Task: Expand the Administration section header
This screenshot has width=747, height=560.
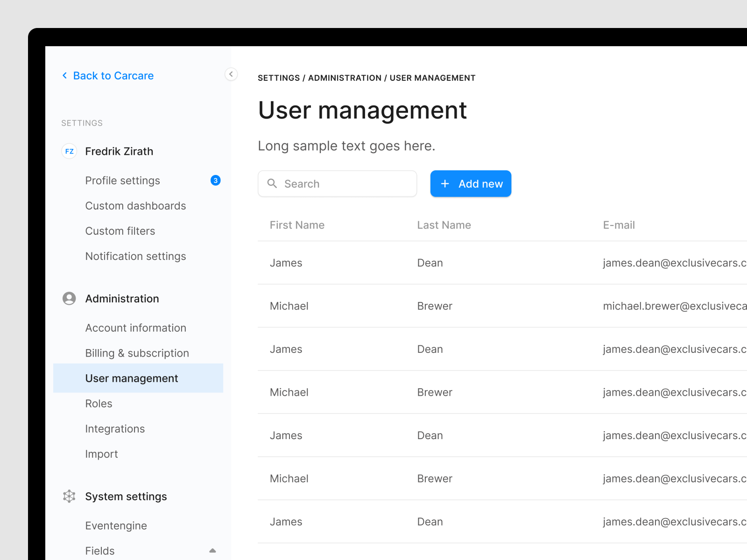Action: tap(122, 299)
